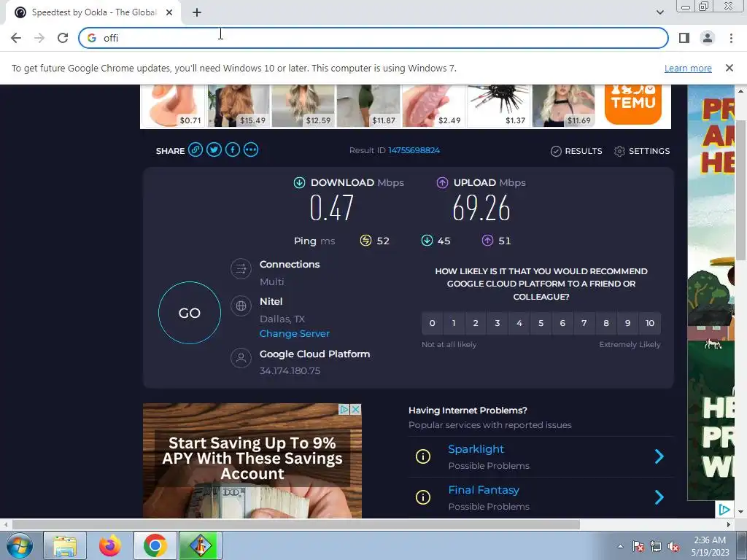Click the Final Fantasy info icon
Image resolution: width=747 pixels, height=560 pixels.
[423, 497]
